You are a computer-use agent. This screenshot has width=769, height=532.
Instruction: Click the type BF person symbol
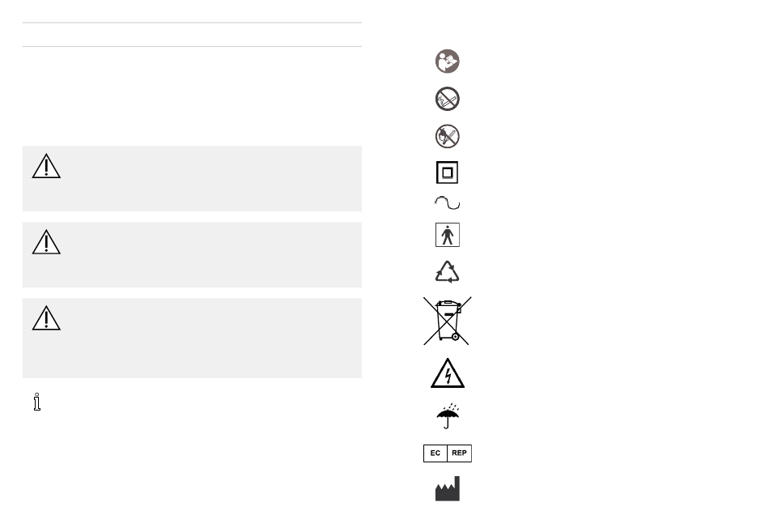point(448,235)
